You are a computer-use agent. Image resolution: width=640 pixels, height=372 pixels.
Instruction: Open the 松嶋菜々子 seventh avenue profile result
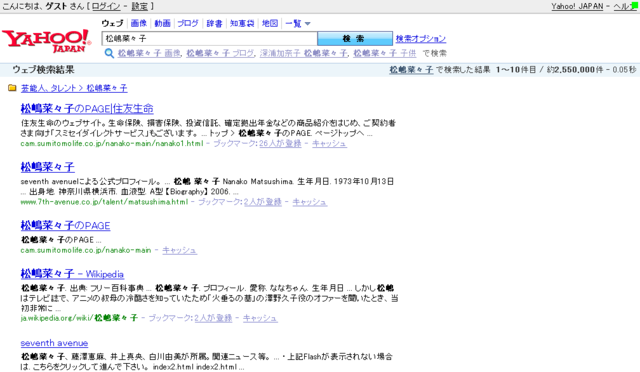[48, 167]
